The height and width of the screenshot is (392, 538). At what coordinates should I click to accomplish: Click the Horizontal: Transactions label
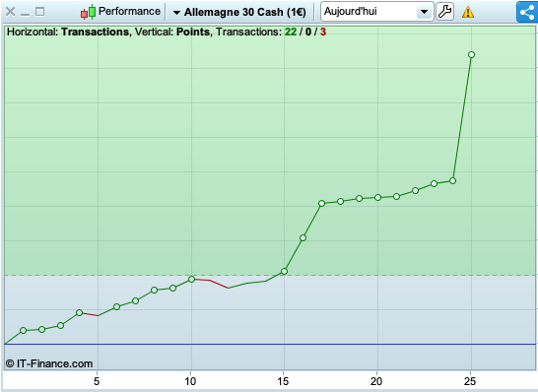coord(68,32)
